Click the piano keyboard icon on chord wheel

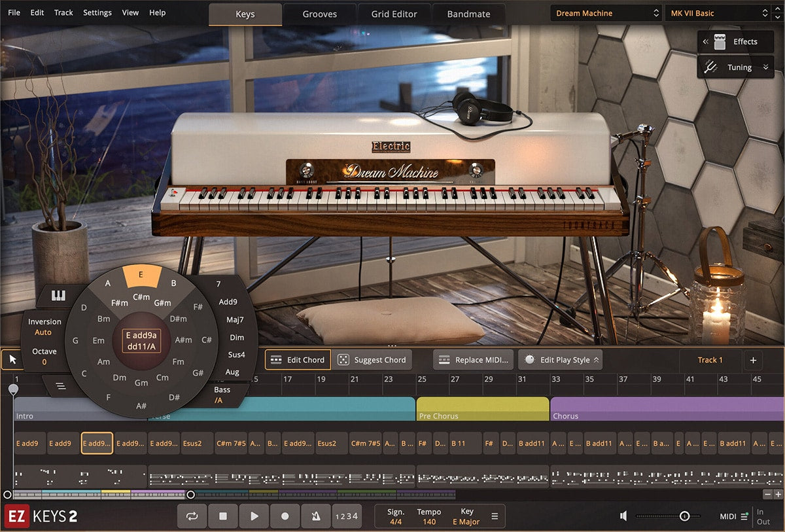pyautogui.click(x=59, y=296)
